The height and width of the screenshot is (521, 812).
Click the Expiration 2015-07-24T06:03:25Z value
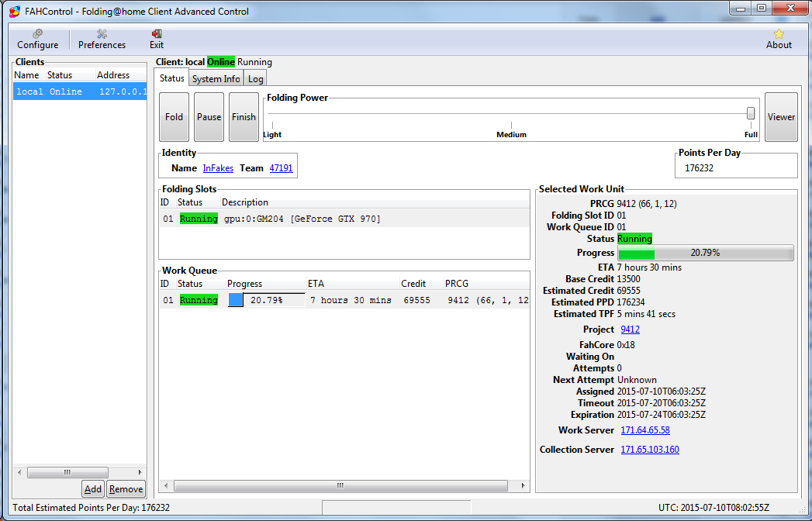662,415
